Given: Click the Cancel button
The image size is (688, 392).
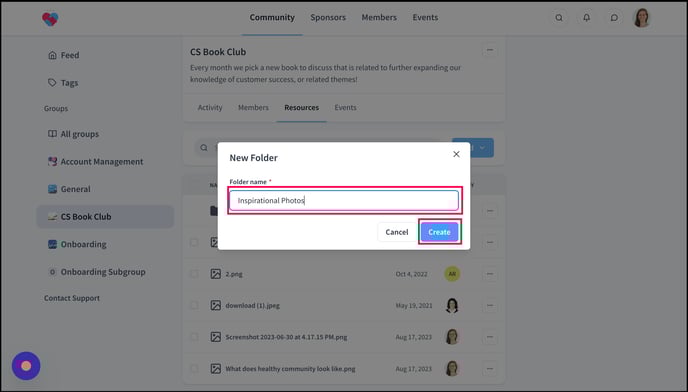Looking at the screenshot, I should (397, 232).
